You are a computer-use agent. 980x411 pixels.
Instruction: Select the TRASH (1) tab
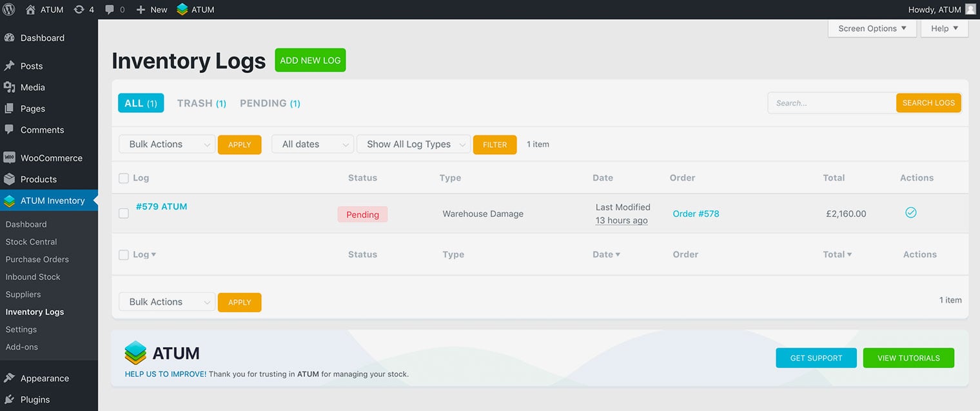tap(202, 103)
